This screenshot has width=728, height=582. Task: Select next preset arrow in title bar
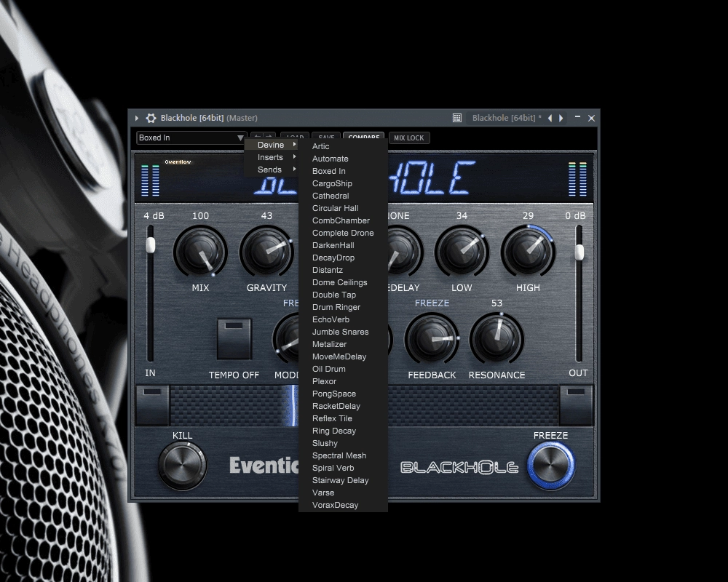coord(561,119)
